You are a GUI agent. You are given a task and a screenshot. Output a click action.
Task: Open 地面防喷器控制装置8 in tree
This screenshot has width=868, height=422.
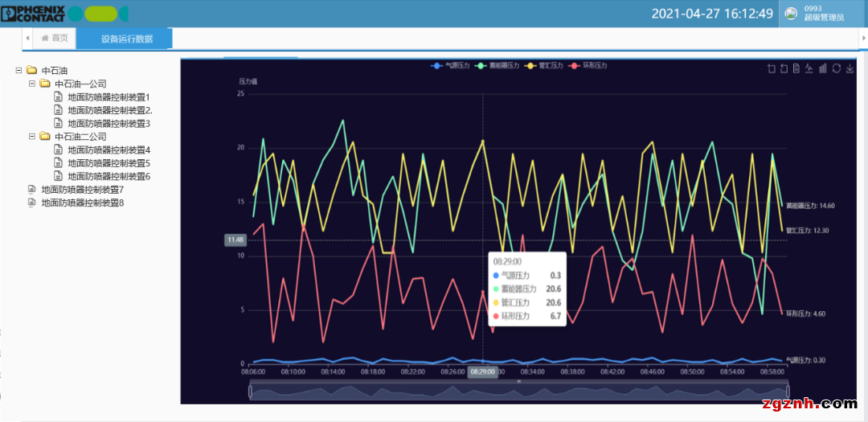(83, 203)
